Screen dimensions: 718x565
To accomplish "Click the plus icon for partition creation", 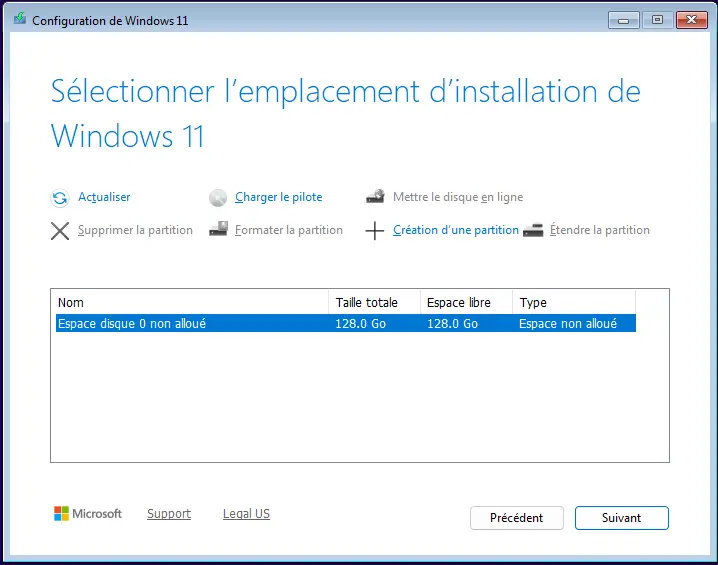I will coord(375,231).
